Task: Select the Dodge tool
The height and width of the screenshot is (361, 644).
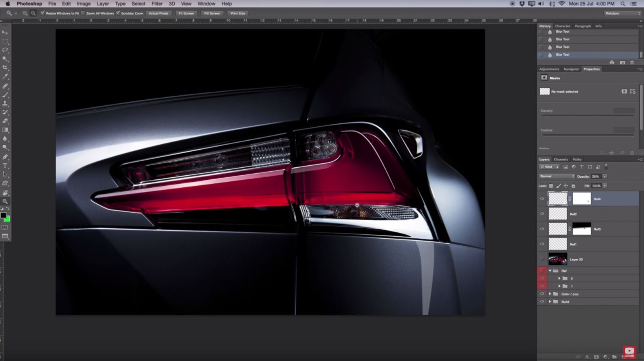Action: click(x=5, y=148)
